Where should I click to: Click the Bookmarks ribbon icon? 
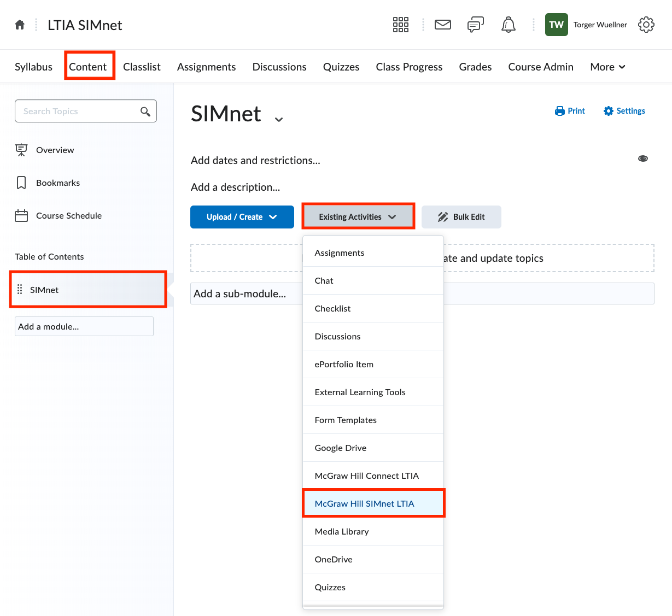coord(21,183)
